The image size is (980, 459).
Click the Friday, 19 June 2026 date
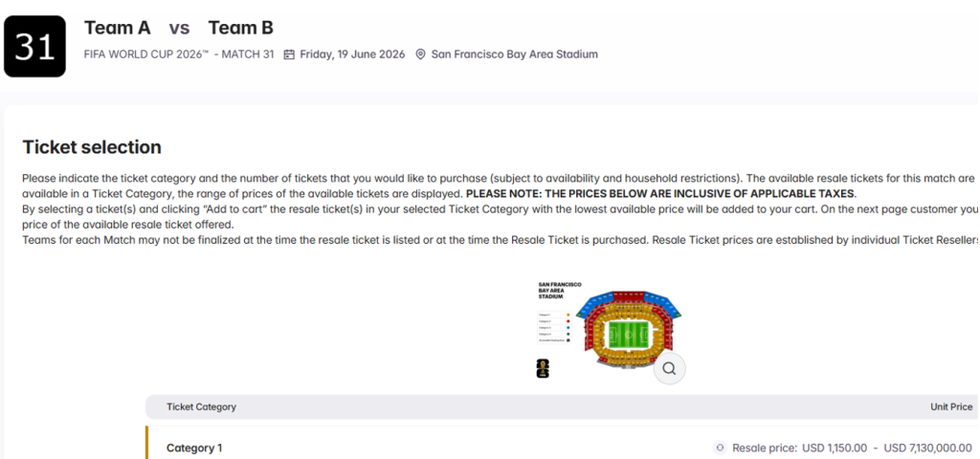click(x=352, y=55)
